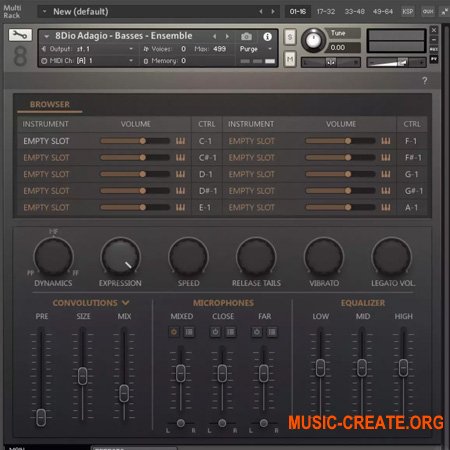Click the Expression knob
450x450 pixels.
tap(120, 257)
